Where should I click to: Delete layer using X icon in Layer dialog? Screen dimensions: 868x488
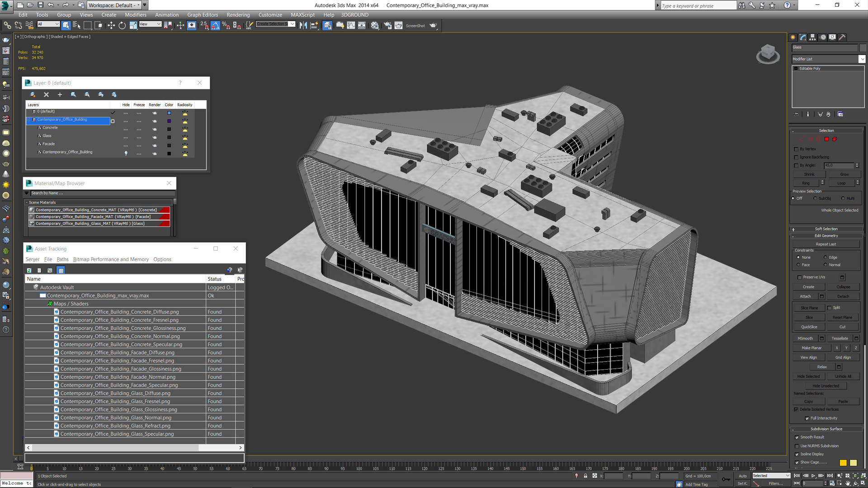click(x=46, y=94)
